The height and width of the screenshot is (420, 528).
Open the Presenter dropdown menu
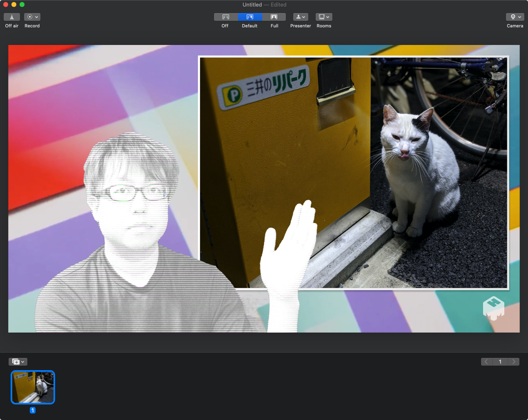(x=301, y=17)
